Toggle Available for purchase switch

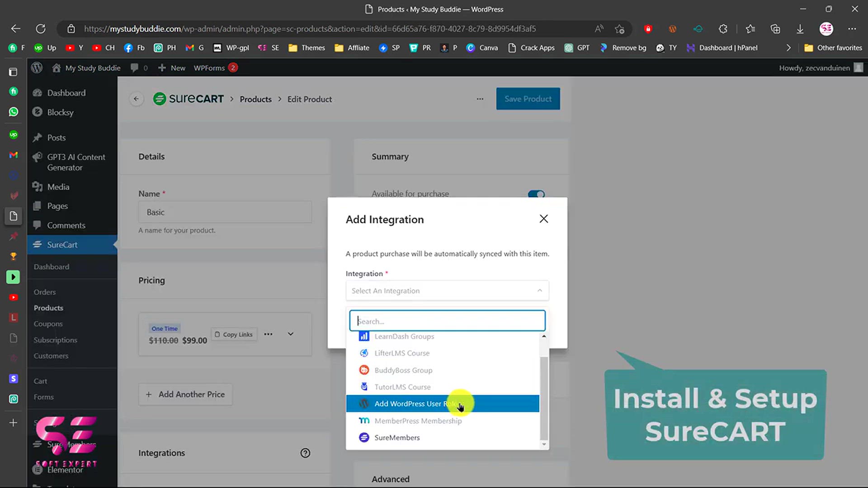click(x=536, y=194)
